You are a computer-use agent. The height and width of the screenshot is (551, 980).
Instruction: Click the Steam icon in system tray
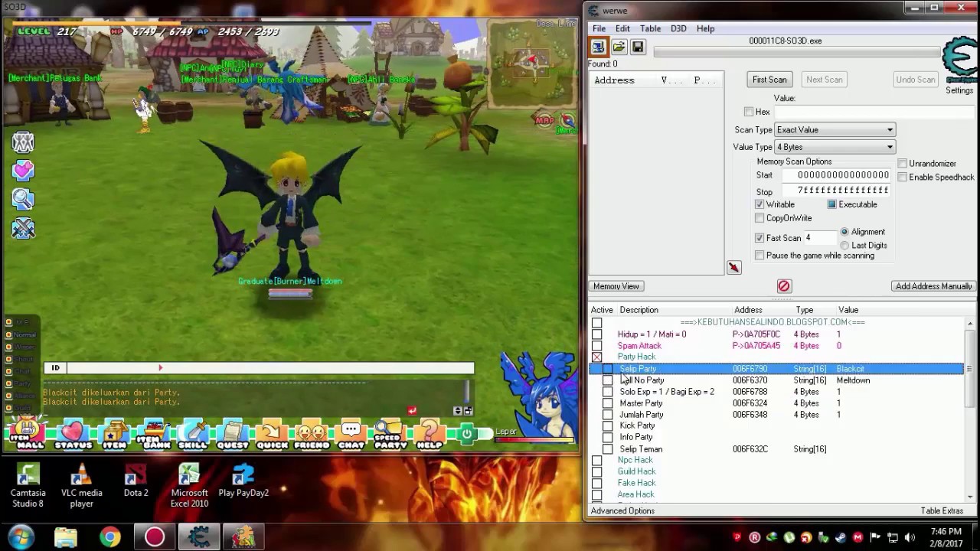840,538
